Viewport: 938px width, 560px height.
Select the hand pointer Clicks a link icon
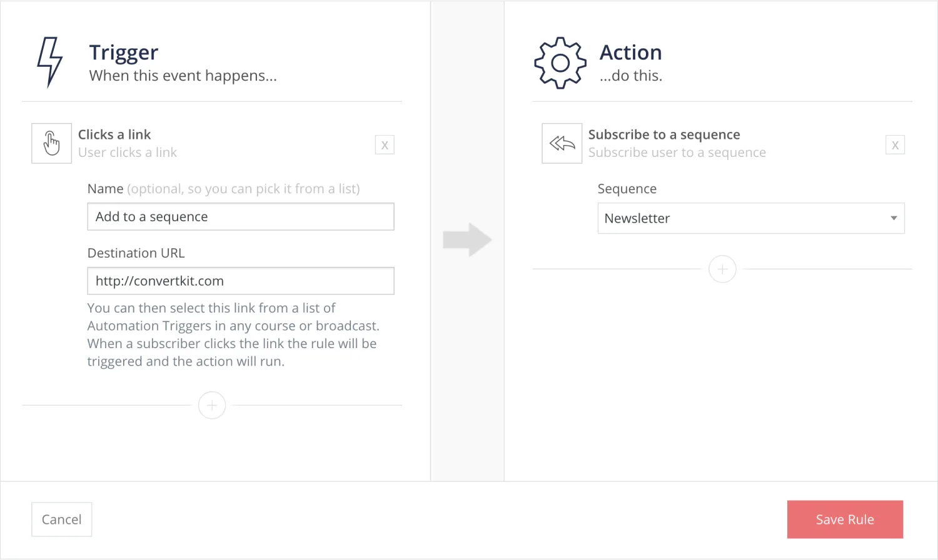click(51, 143)
